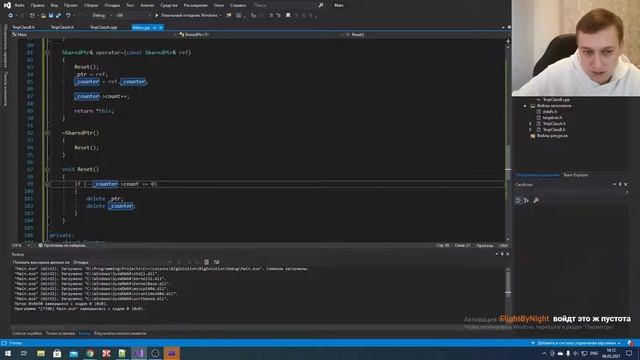Open the Анализ menu
Image resolution: width=640 pixels, height=360 pixels.
click(x=147, y=5)
